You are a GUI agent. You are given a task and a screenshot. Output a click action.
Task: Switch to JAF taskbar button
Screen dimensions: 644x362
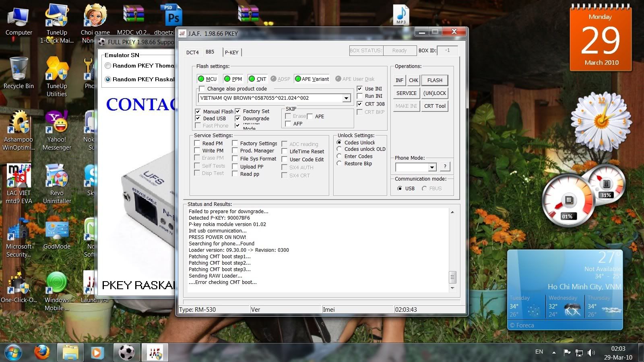point(155,352)
